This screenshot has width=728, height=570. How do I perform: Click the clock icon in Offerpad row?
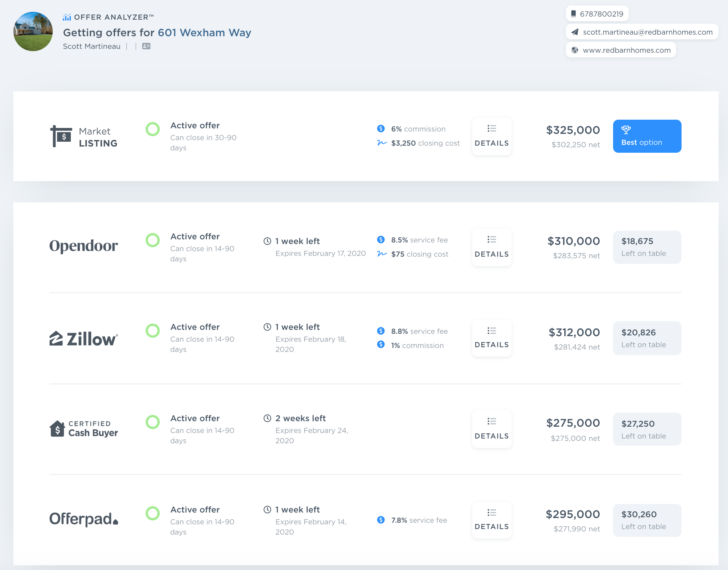pyautogui.click(x=267, y=509)
